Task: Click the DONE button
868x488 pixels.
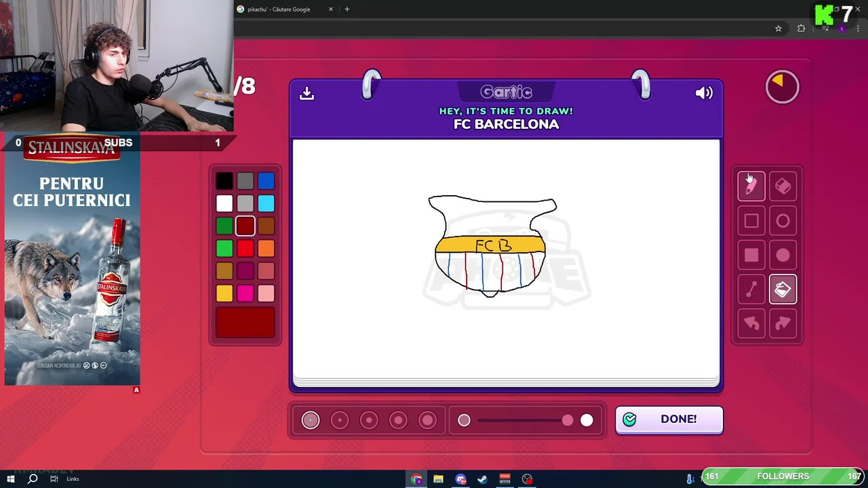Action: [x=669, y=420]
